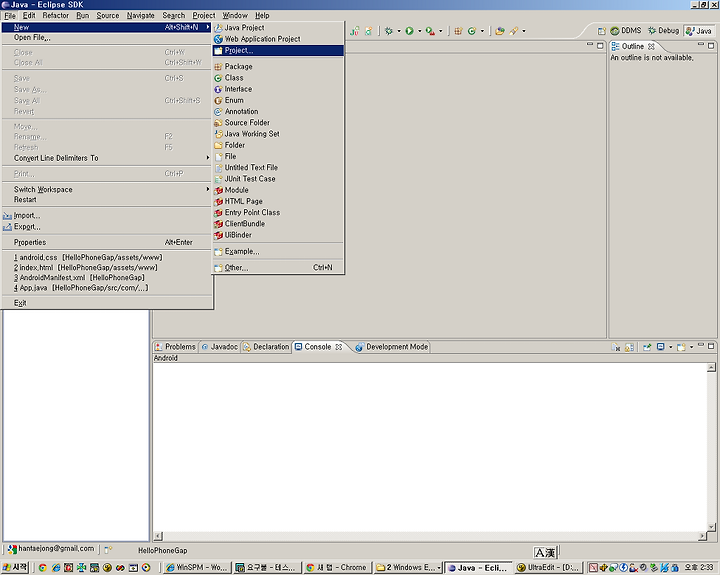720x575 pixels.
Task: Switch to the Development Mode tab
Action: click(x=392, y=347)
